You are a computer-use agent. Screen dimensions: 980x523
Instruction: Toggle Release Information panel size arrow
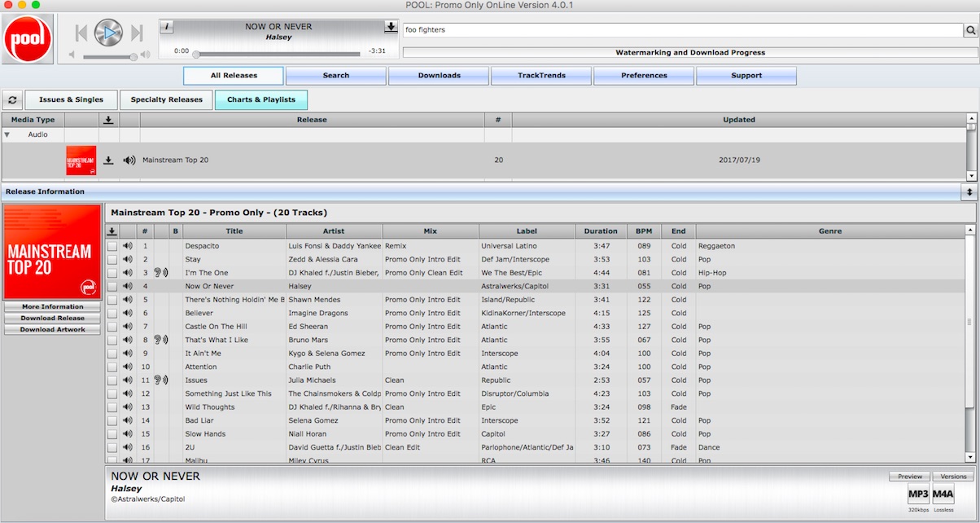tap(969, 191)
